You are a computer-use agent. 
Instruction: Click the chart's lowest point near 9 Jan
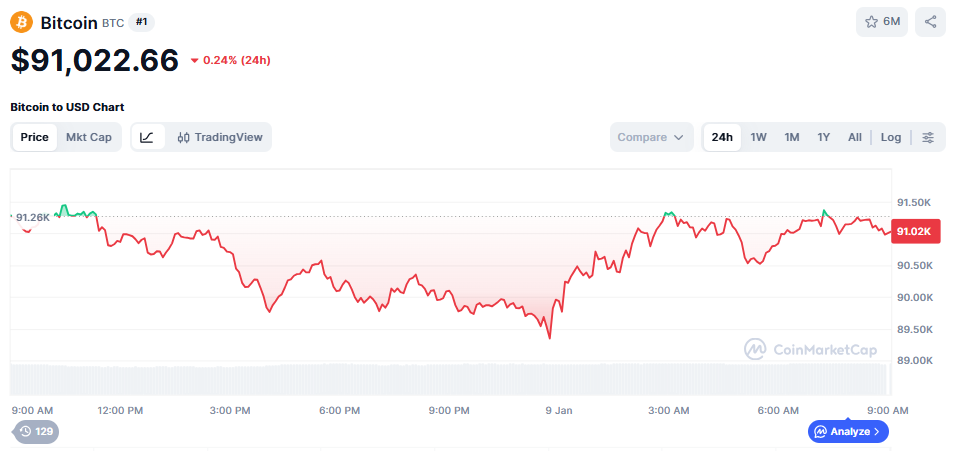coord(549,337)
